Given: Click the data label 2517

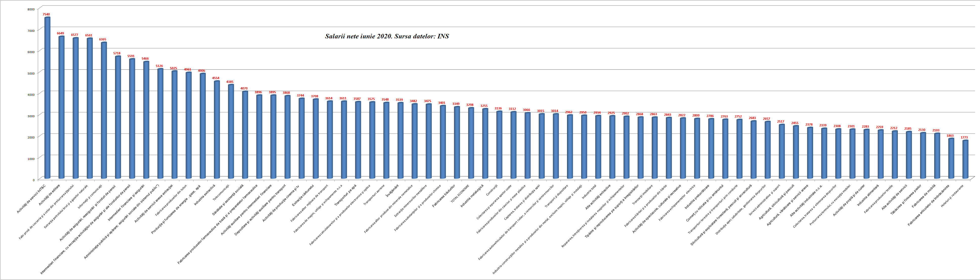Looking at the screenshot, I should coord(781,122).
